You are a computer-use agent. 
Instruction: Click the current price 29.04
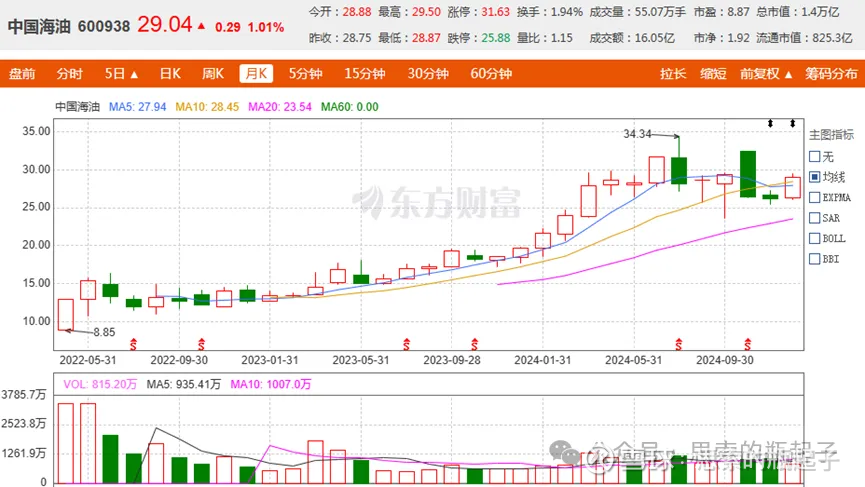[x=164, y=25]
